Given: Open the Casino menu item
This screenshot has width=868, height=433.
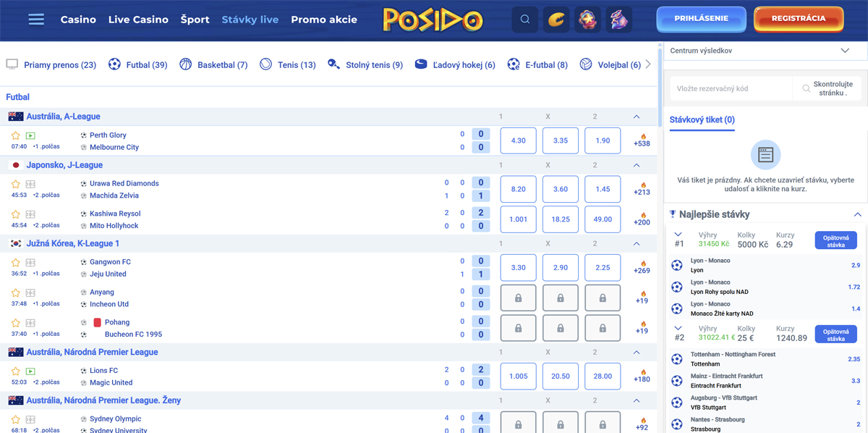Looking at the screenshot, I should (78, 20).
